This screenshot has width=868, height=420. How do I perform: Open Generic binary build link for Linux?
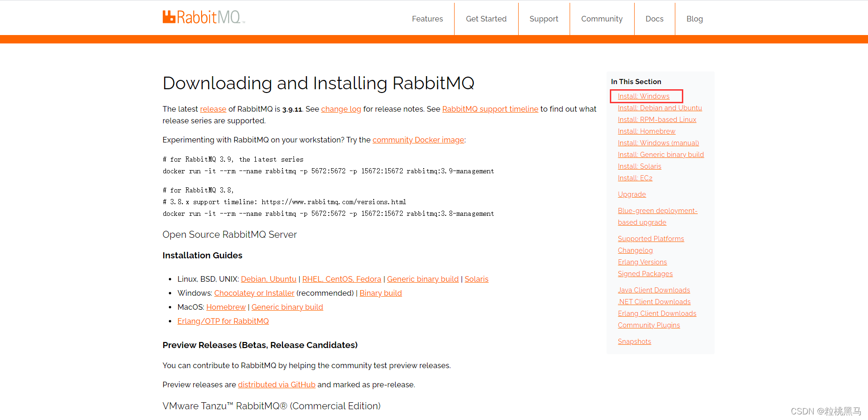423,279
